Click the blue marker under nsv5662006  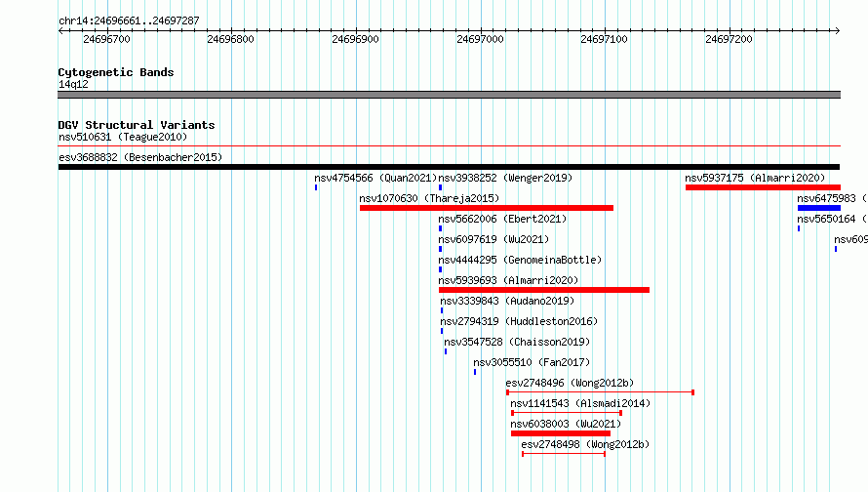point(440,228)
